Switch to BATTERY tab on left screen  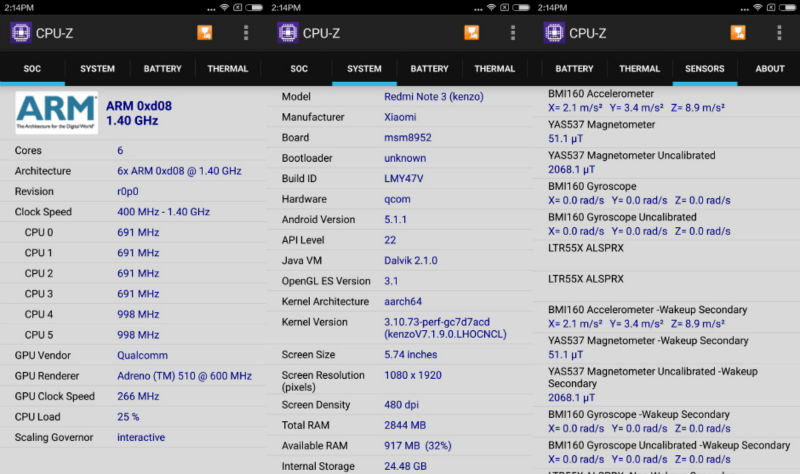point(162,69)
